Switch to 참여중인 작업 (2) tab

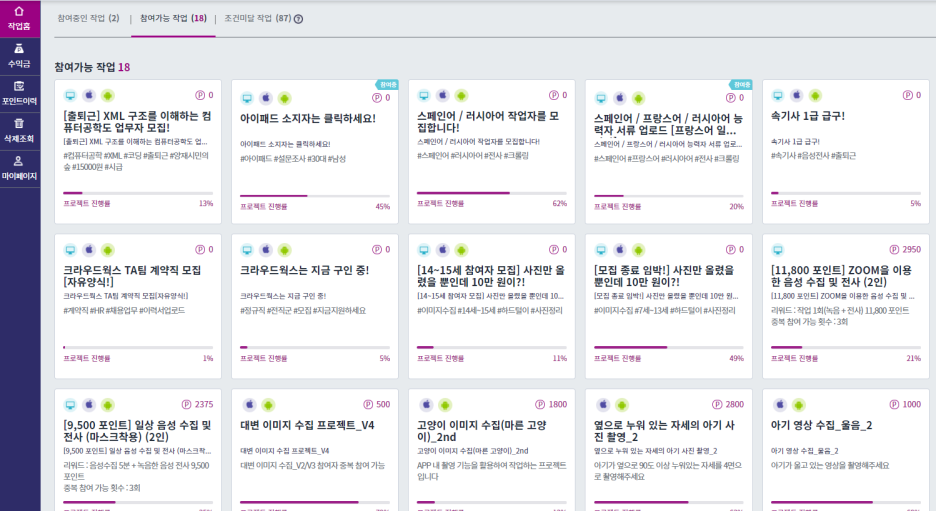[x=88, y=19]
